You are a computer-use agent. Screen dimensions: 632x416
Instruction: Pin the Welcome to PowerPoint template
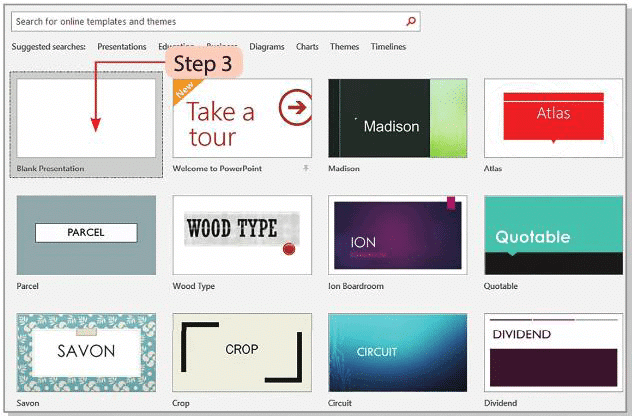pos(306,168)
